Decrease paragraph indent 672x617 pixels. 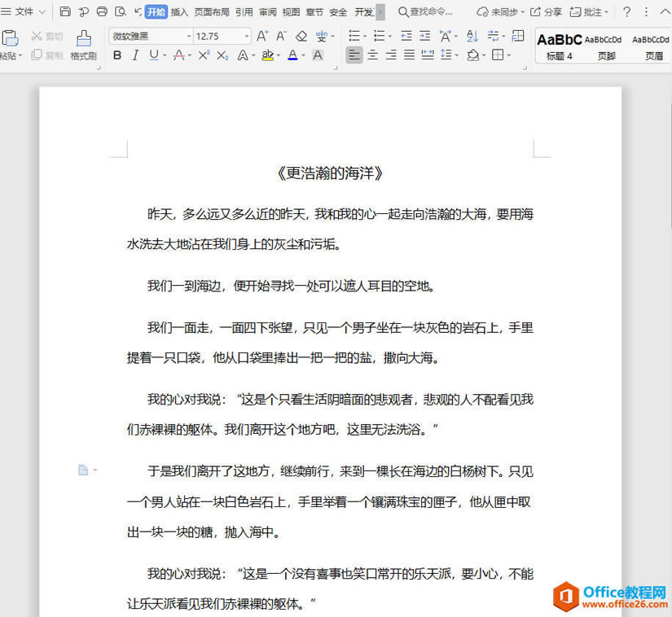(x=406, y=36)
